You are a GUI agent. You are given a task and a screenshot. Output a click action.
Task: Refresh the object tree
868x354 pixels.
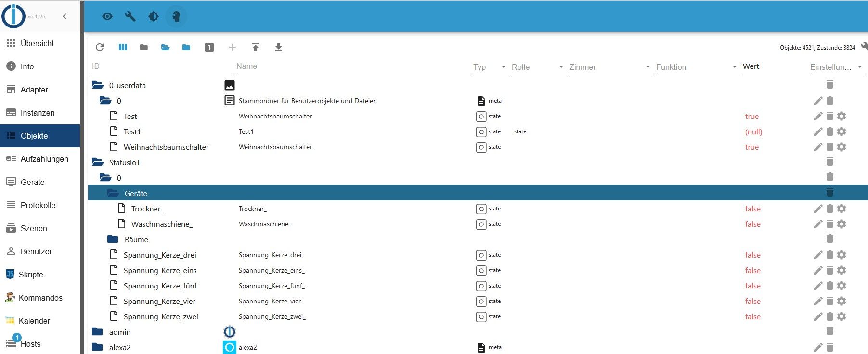coord(100,47)
